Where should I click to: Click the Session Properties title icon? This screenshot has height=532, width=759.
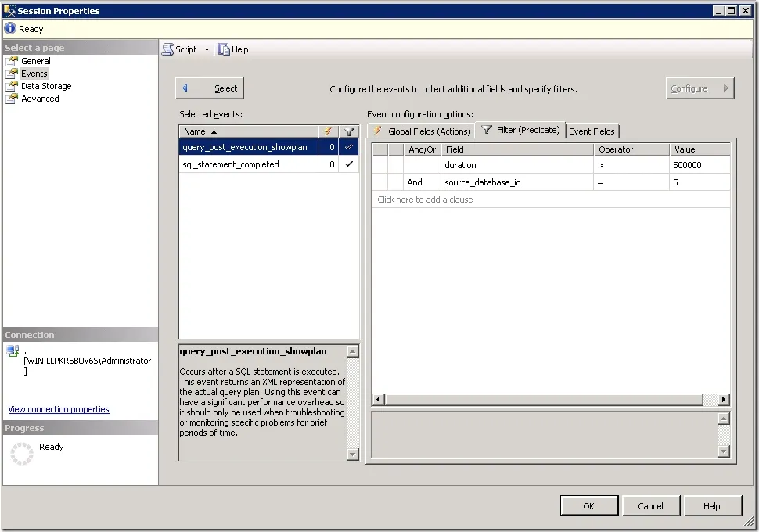point(9,11)
